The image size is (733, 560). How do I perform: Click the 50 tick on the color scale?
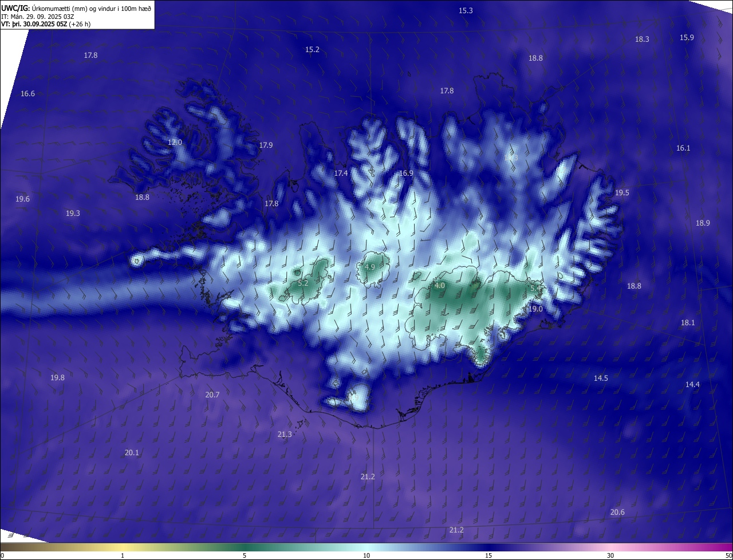(728, 556)
